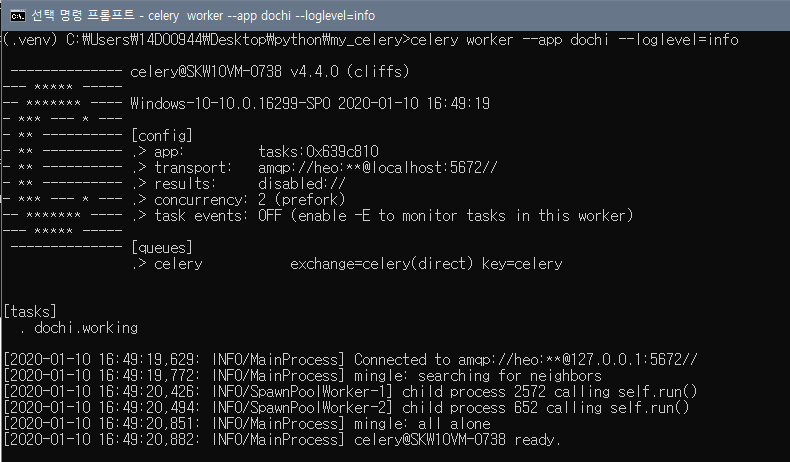Click the app value 'tasks:0x639c810'

pos(318,152)
